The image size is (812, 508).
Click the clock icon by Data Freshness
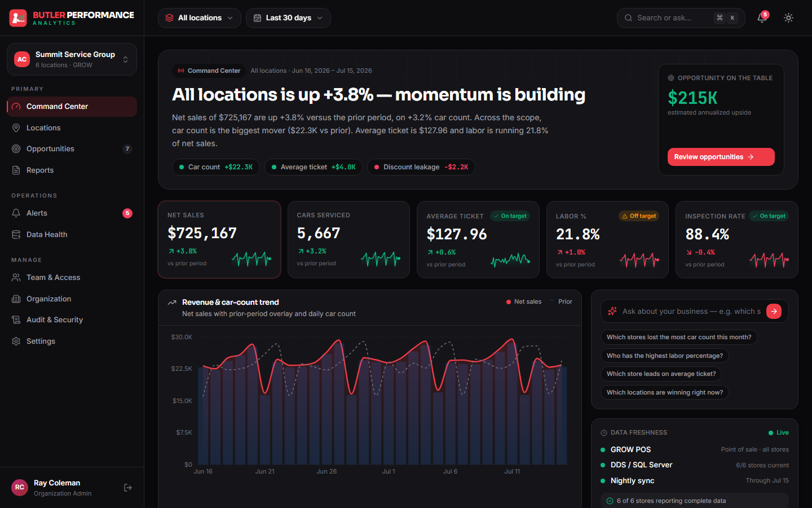604,433
